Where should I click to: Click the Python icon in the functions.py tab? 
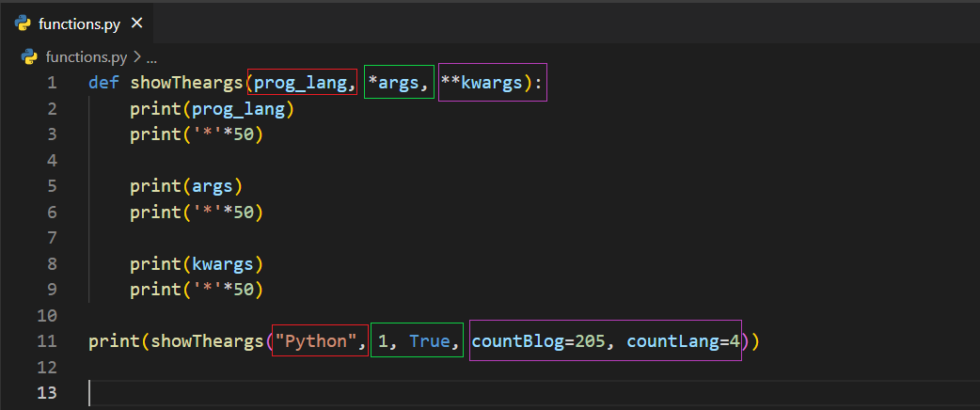pos(24,24)
